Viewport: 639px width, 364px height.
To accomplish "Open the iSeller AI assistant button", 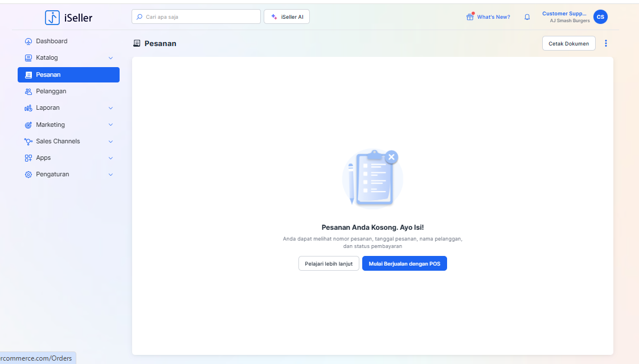I will [x=286, y=17].
